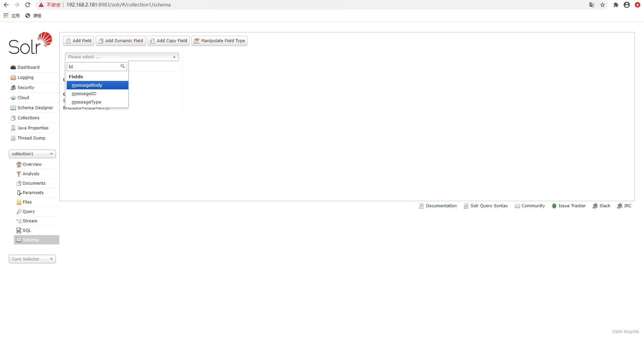Viewport: 644px width, 337px height.
Task: Go back with browser back arrow
Action: point(6,5)
